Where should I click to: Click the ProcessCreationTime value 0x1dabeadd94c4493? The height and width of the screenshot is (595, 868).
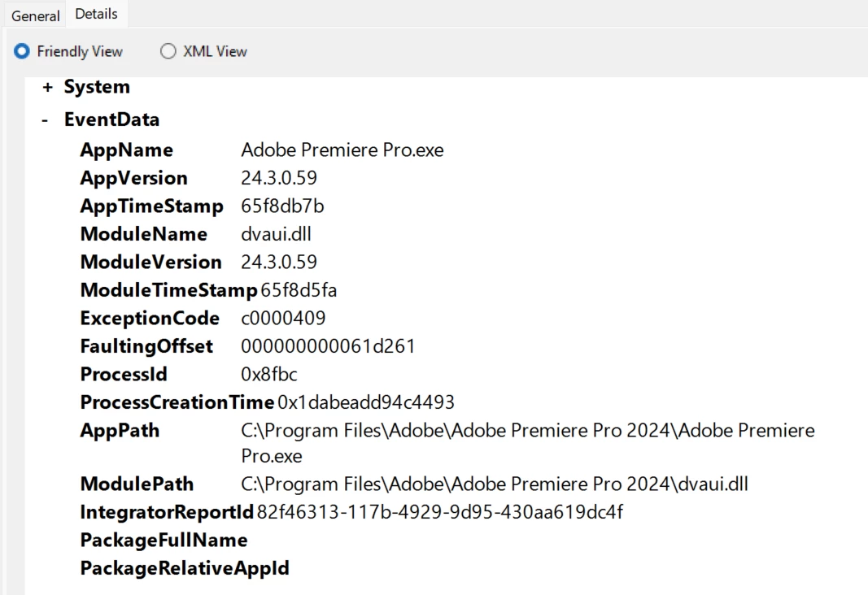(x=366, y=402)
